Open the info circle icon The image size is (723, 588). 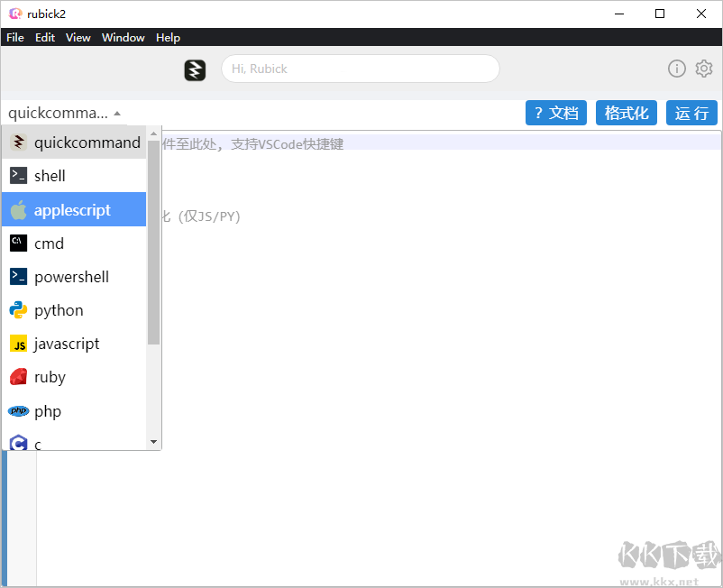click(676, 69)
